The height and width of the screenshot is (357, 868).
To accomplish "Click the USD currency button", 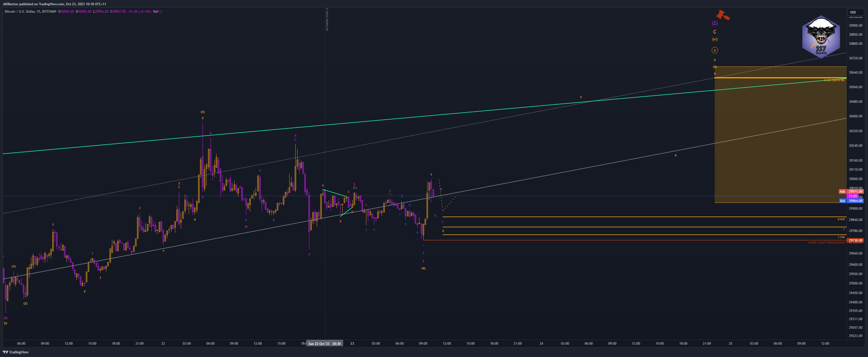I will pyautogui.click(x=856, y=12).
